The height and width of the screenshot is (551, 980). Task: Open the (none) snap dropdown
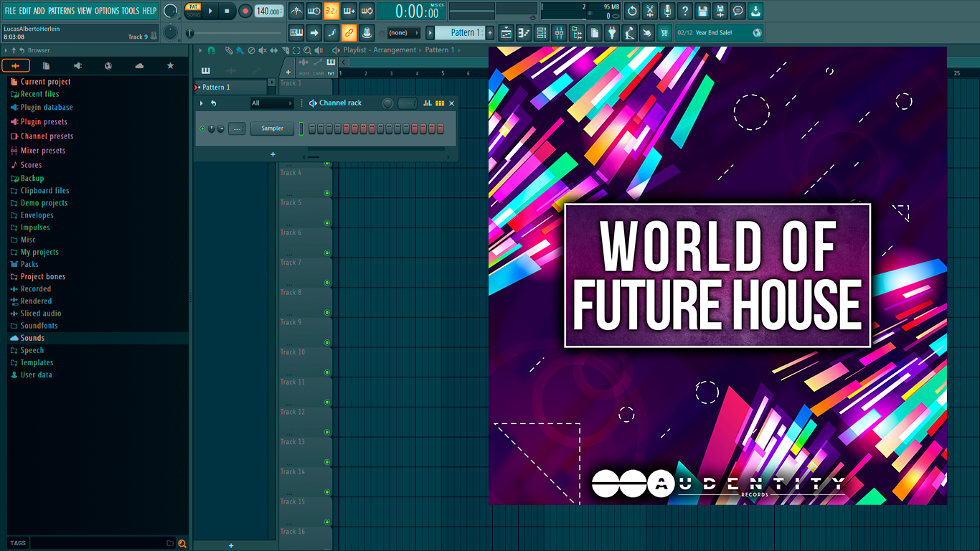403,32
